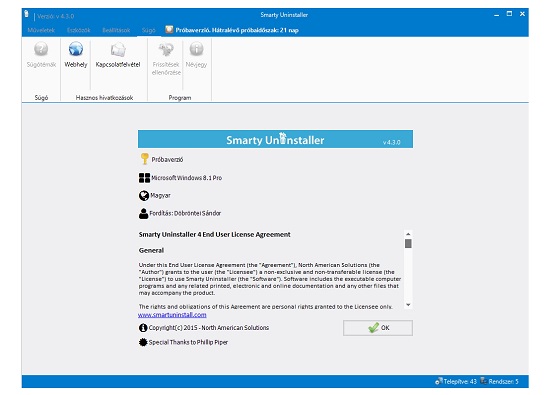This screenshot has height=395, width=550.
Task: Click the Fordítás: Döbröntei Sándor text
Action: (185, 213)
